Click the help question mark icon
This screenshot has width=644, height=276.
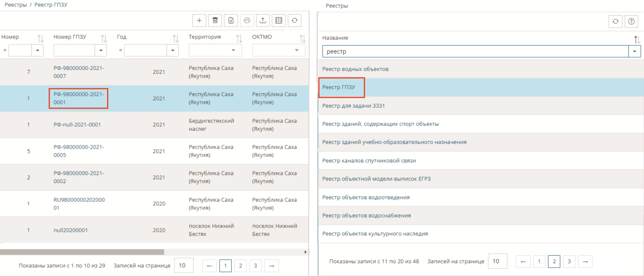click(631, 21)
